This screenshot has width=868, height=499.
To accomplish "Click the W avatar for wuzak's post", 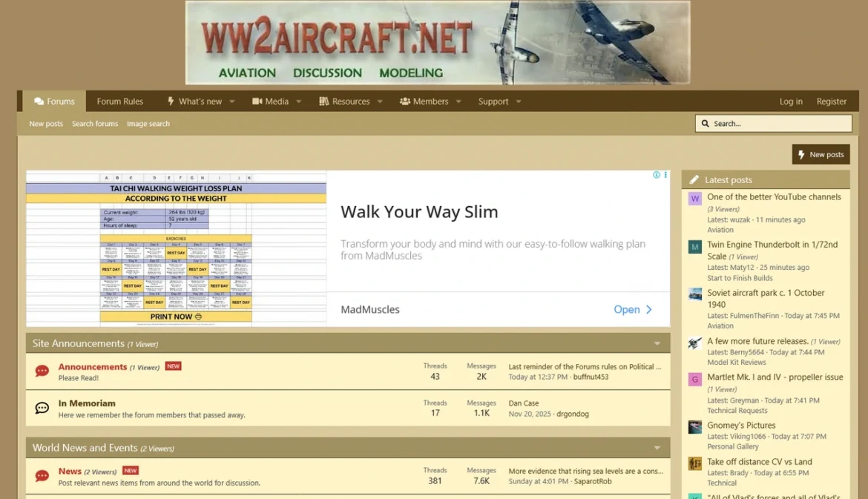I will click(695, 199).
